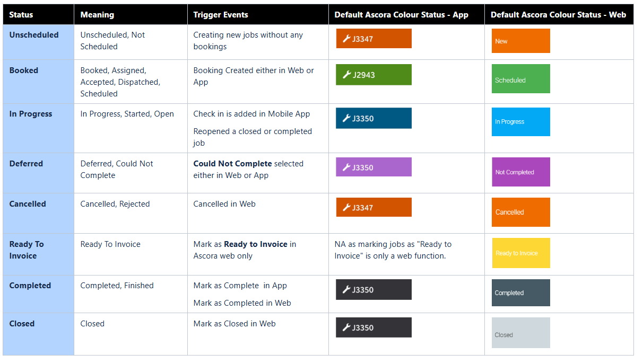Image resolution: width=643 pixels, height=364 pixels.
Task: Click the wrench icon on green J2943 badge
Action: (x=346, y=75)
